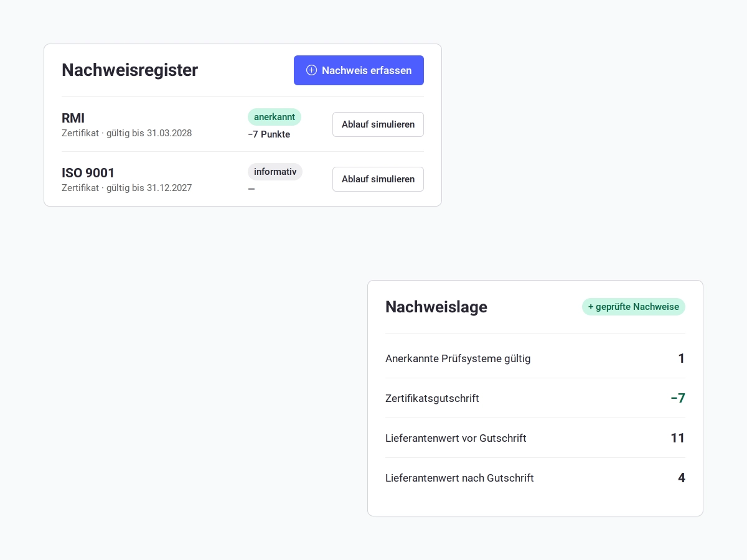Select the anerkannt status badge
Screen dimensions: 747x560
pyautogui.click(x=275, y=117)
